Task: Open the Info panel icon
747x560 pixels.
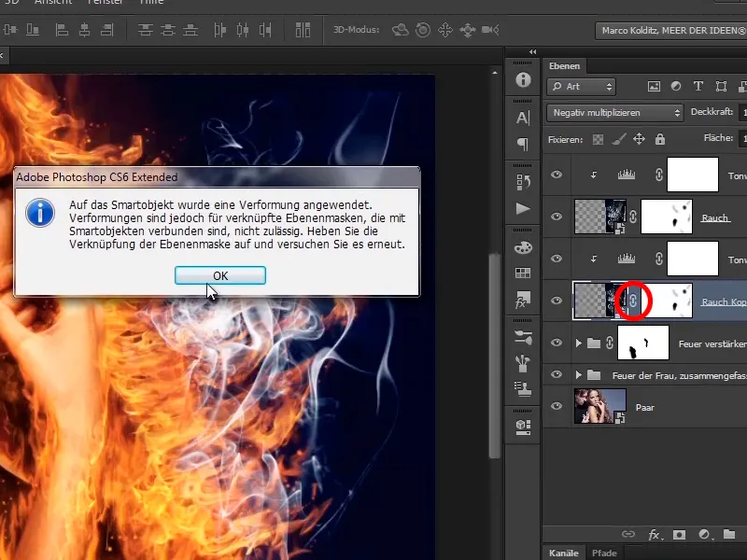Action: pos(523,79)
